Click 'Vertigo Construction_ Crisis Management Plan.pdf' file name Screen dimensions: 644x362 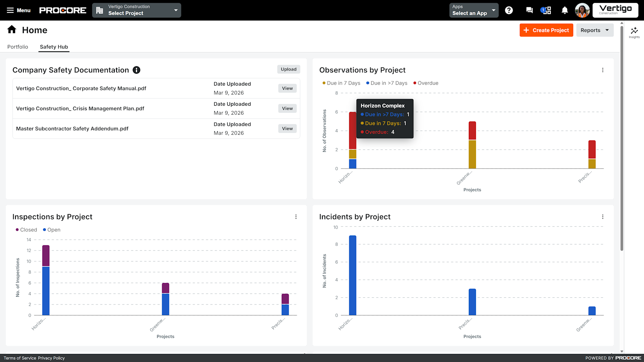click(80, 109)
